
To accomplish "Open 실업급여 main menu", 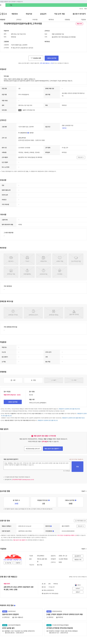I will [43, 14].
